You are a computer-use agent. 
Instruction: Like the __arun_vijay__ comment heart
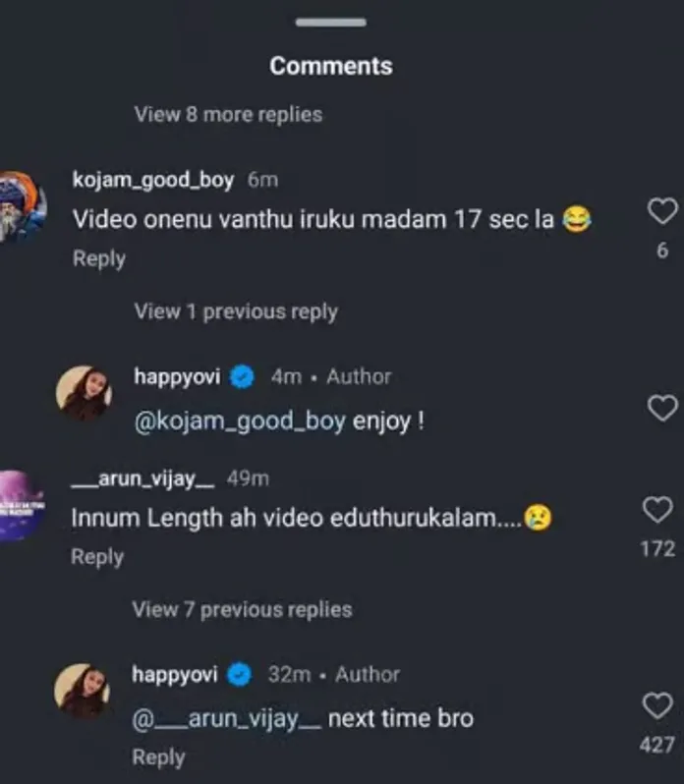tap(656, 509)
